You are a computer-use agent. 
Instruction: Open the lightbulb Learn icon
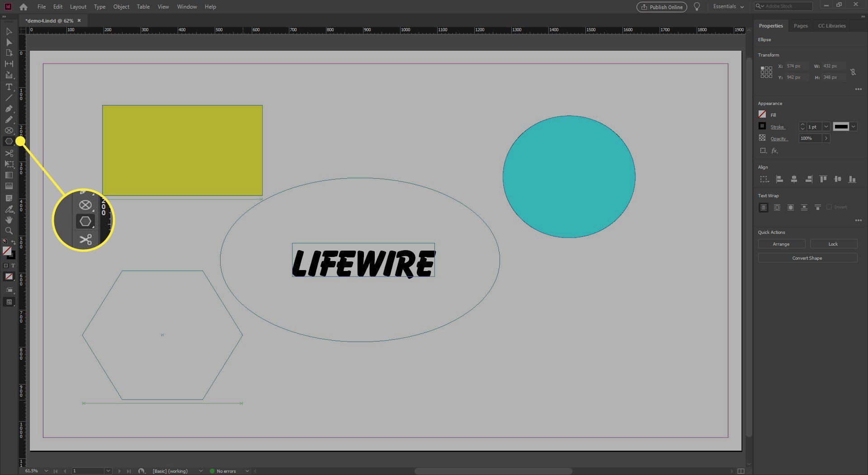(697, 7)
